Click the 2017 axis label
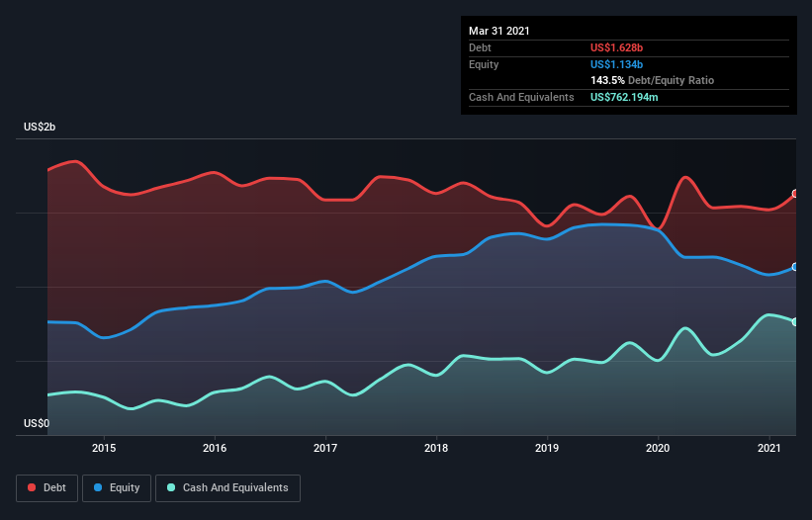 click(x=325, y=448)
